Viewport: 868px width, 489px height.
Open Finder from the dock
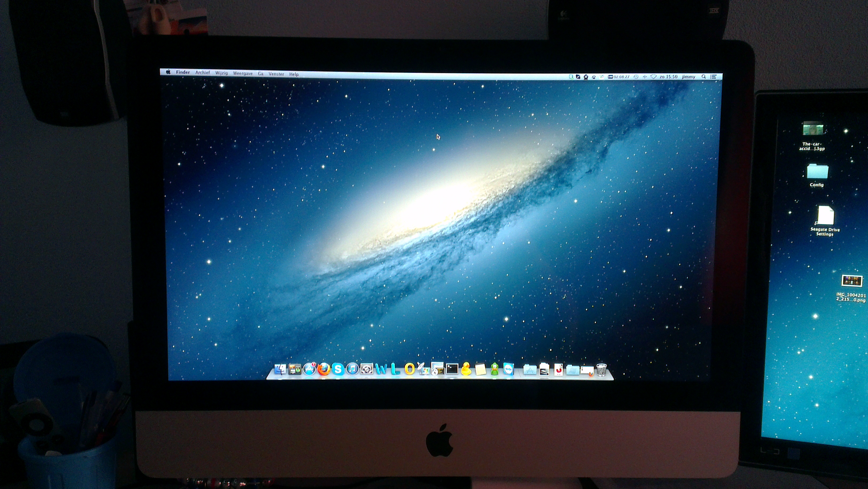(x=280, y=369)
